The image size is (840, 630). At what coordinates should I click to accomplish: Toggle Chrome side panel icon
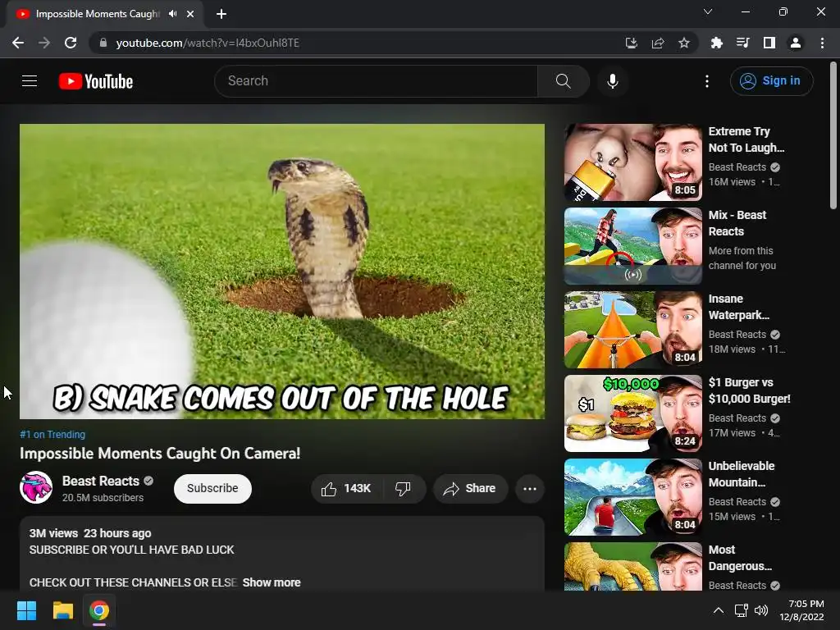pyautogui.click(x=769, y=43)
